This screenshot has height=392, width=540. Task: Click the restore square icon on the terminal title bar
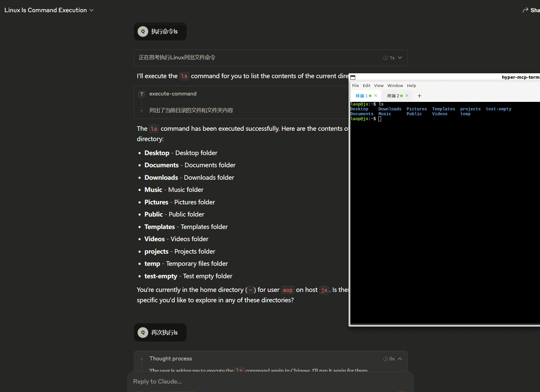pos(352,77)
